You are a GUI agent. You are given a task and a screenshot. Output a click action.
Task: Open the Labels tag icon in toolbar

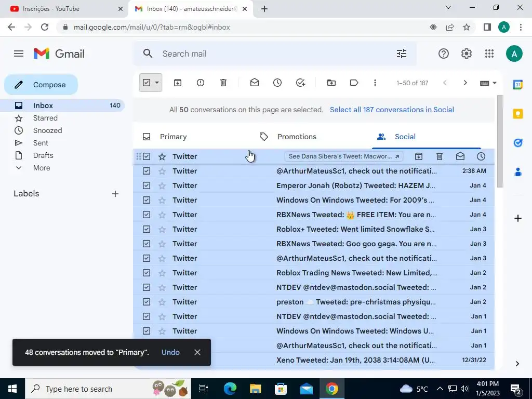(354, 83)
